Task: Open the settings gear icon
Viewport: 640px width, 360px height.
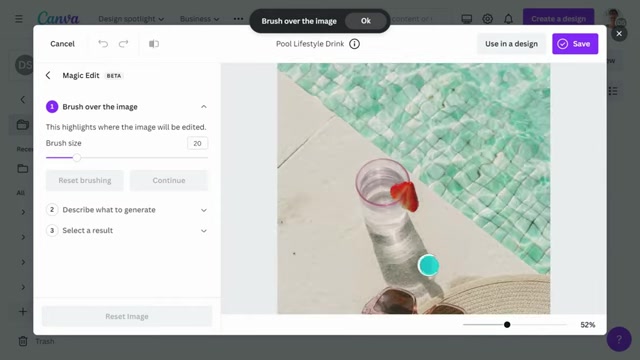Action: (x=487, y=19)
